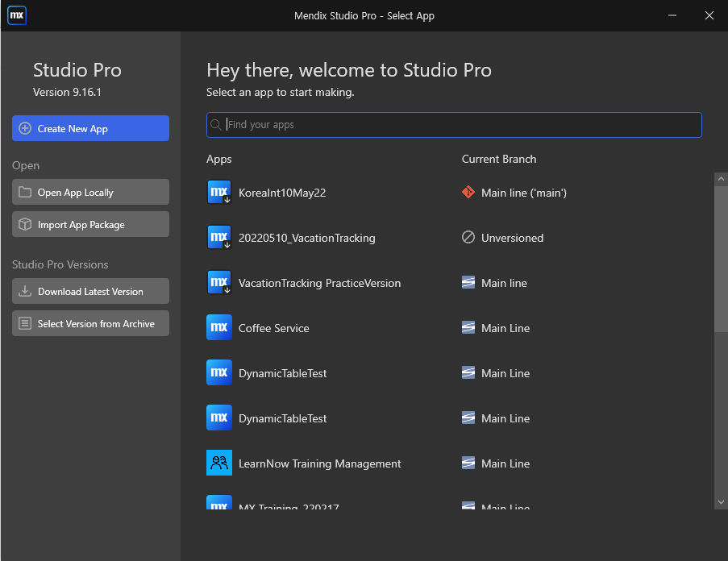Open LearnNow Training Management app
Image resolution: width=728 pixels, height=561 pixels.
tap(319, 463)
